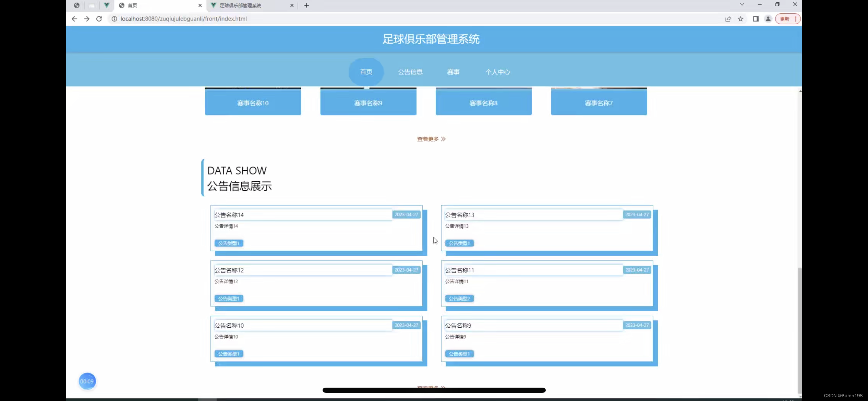Open the 赛事名称8 event card
The image size is (868, 401).
tap(484, 102)
